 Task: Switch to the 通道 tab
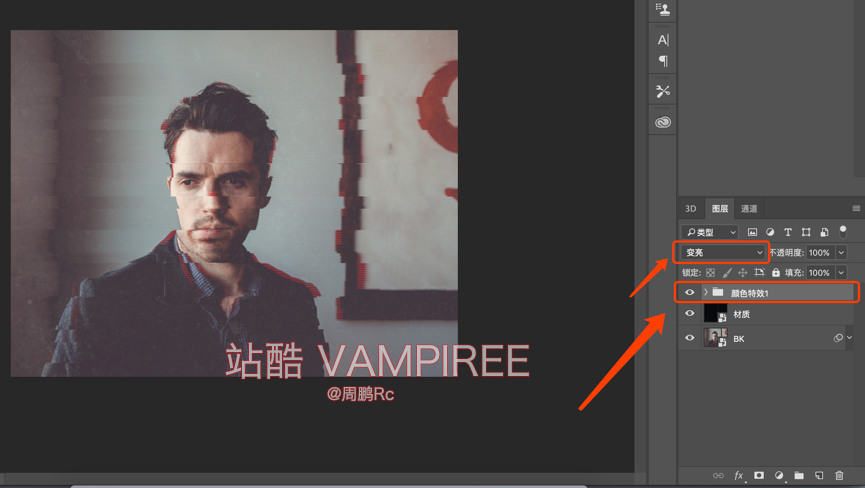click(749, 208)
